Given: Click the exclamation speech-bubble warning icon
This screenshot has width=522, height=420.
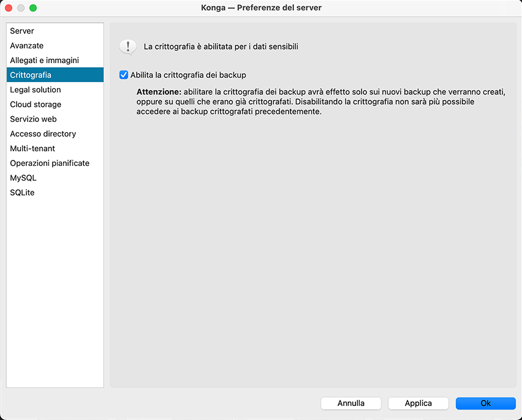Looking at the screenshot, I should [127, 47].
